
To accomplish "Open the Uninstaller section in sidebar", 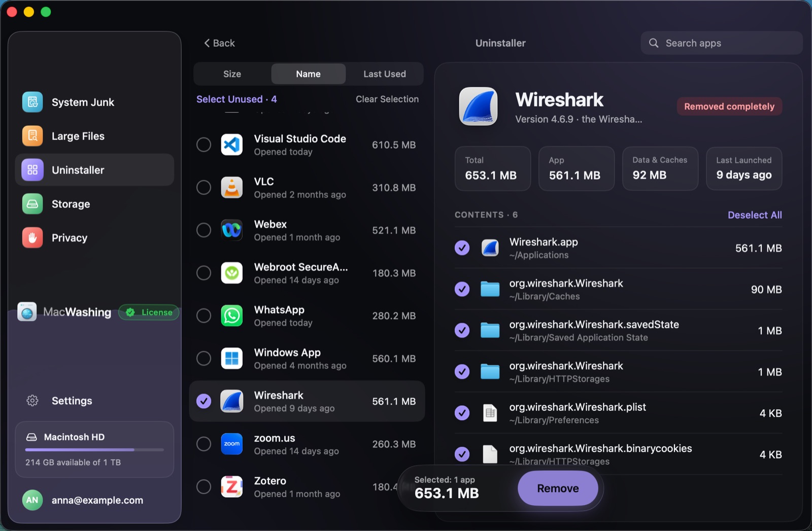I will click(x=94, y=170).
